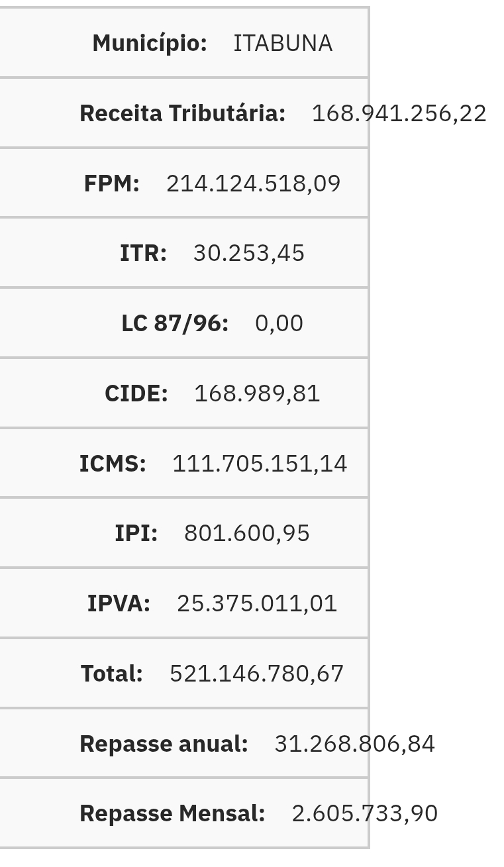504x867 pixels.
Task: Click the LC 87/96 label
Action: [175, 323]
